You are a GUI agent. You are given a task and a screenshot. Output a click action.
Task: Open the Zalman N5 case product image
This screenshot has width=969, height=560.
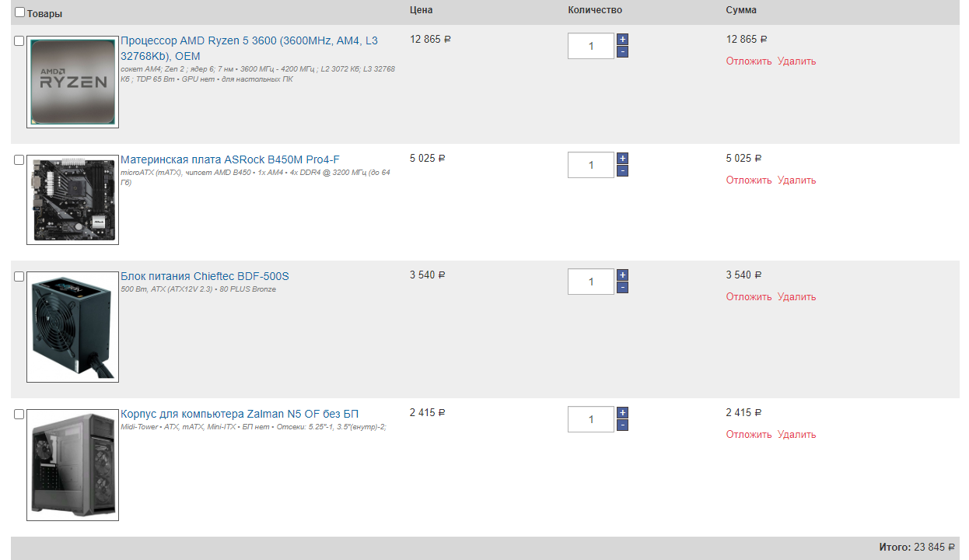(72, 464)
